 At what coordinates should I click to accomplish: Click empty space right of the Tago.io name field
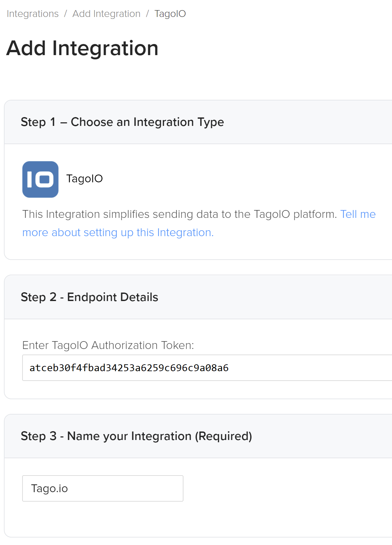click(x=277, y=488)
